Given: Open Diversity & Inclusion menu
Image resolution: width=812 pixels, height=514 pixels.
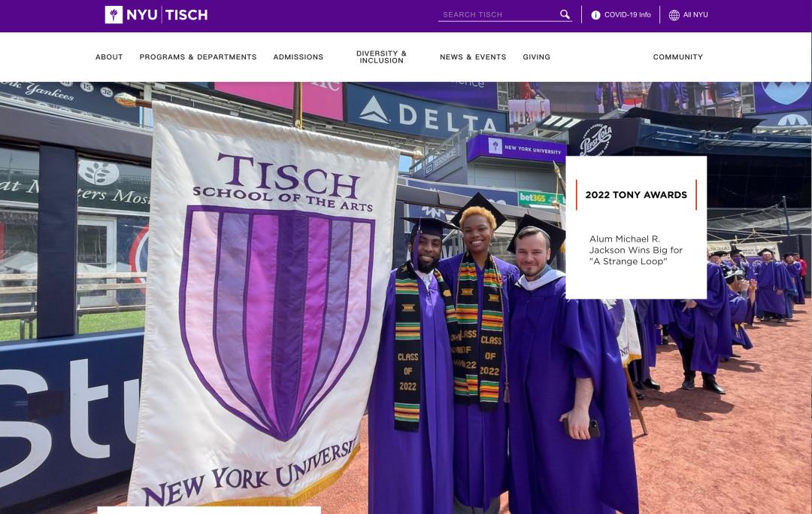Looking at the screenshot, I should tap(382, 57).
